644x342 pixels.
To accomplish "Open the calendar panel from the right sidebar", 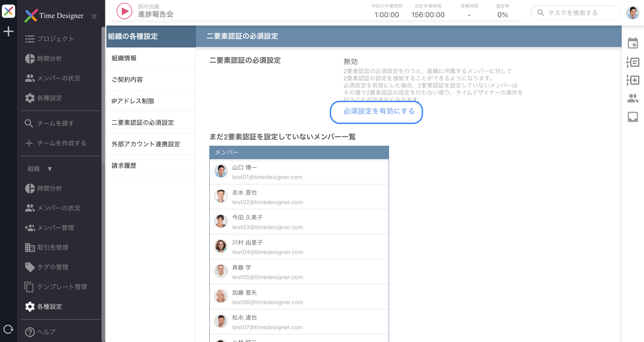I will 633,43.
